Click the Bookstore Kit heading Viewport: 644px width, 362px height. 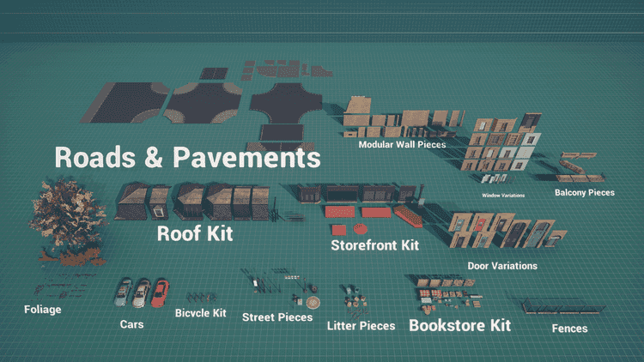459,325
